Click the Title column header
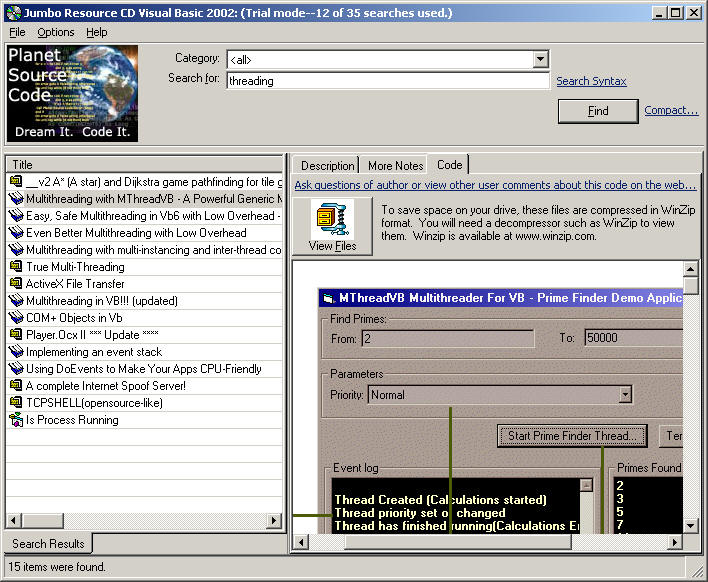The width and height of the screenshot is (708, 582). (144, 164)
